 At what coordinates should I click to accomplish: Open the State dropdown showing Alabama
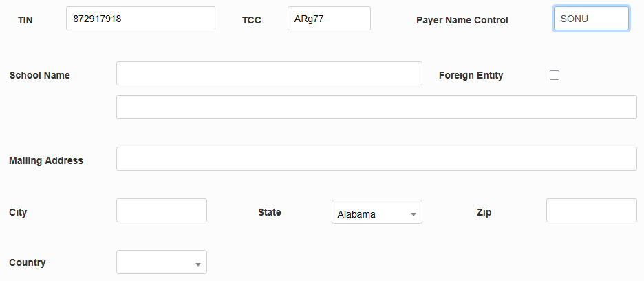pos(376,213)
